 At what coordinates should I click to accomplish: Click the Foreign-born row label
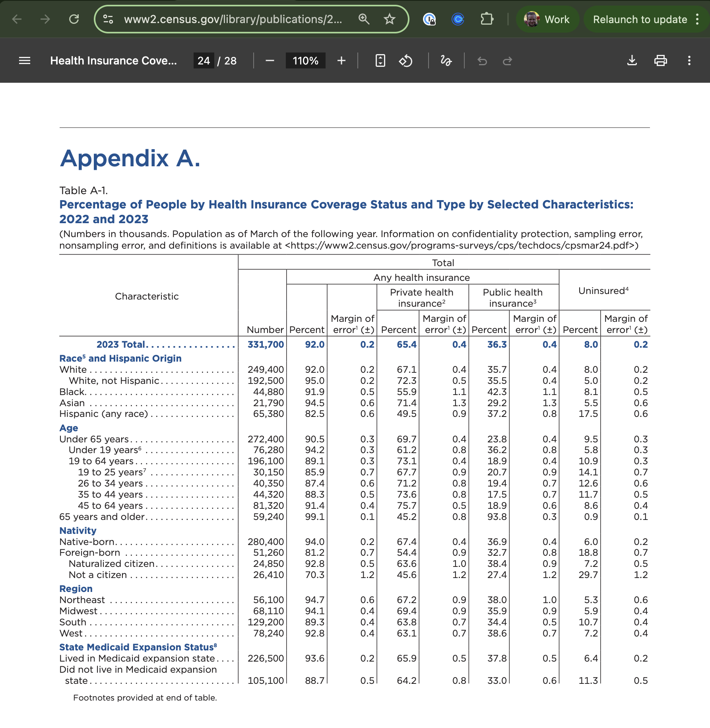[90, 553]
